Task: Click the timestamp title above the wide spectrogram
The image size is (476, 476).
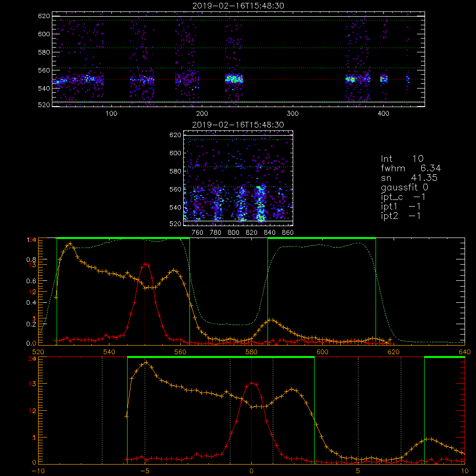Action: [238, 6]
